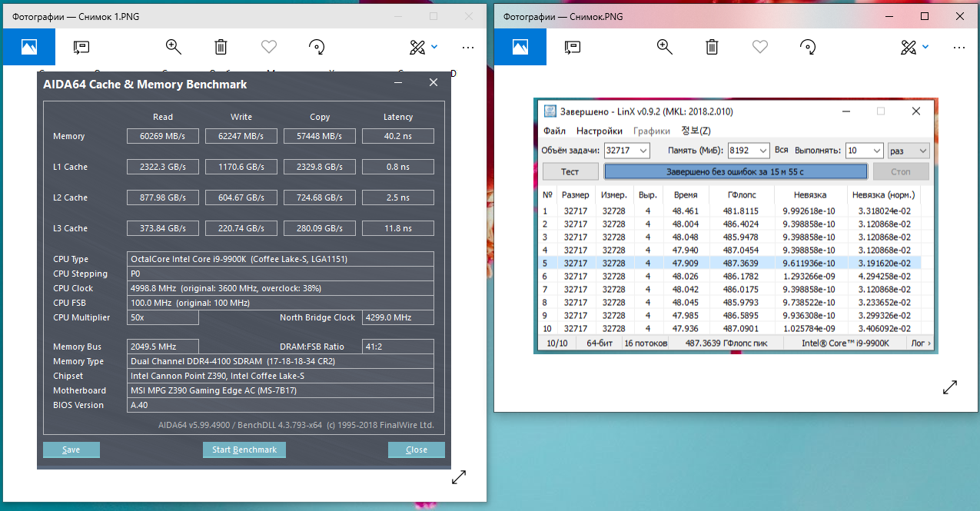Open the Файл menu in LinX
This screenshot has height=511, width=980.
(554, 131)
